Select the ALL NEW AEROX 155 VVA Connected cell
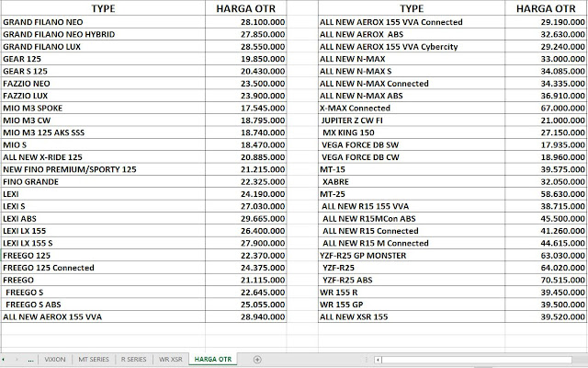The width and height of the screenshot is (588, 368). point(412,22)
